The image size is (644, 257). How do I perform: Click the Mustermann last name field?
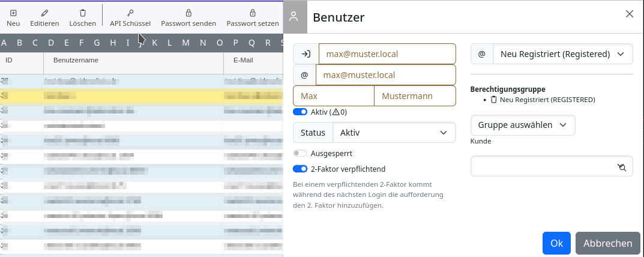(x=415, y=96)
